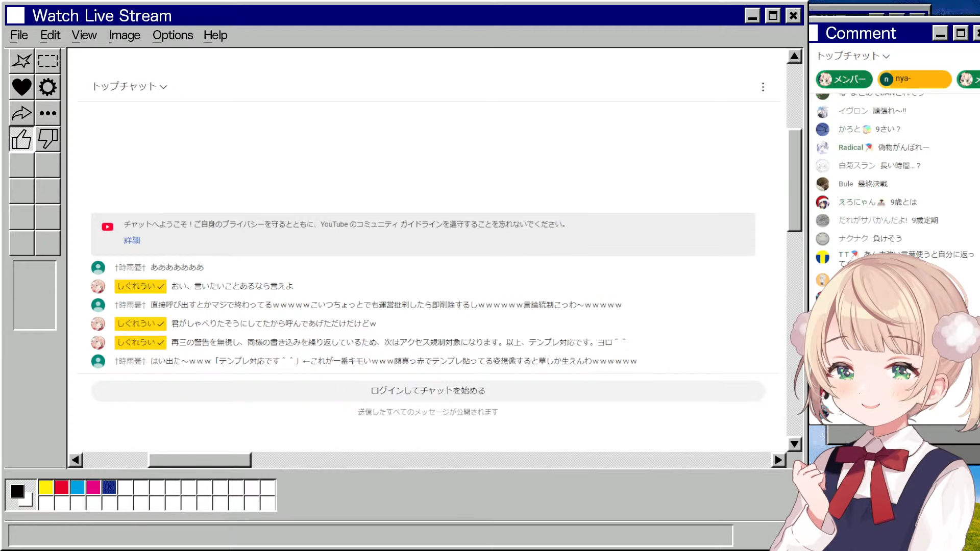Select the dashed rectangle selection tool

pos(48,61)
